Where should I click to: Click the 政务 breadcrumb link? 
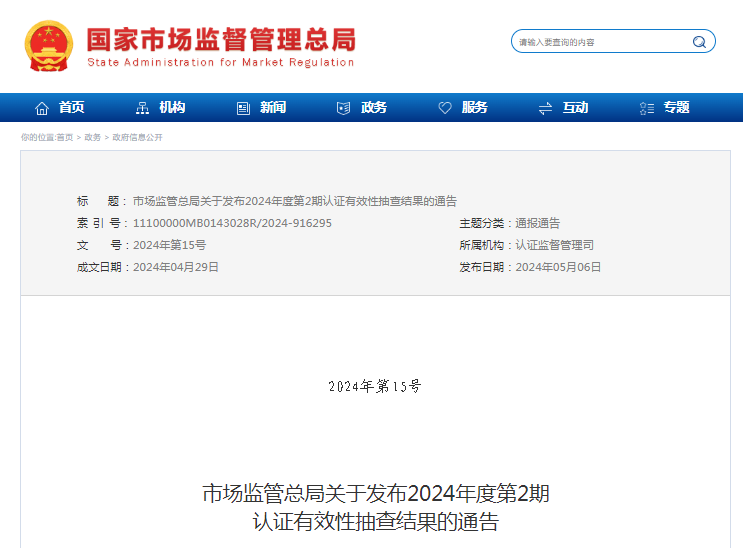point(93,137)
